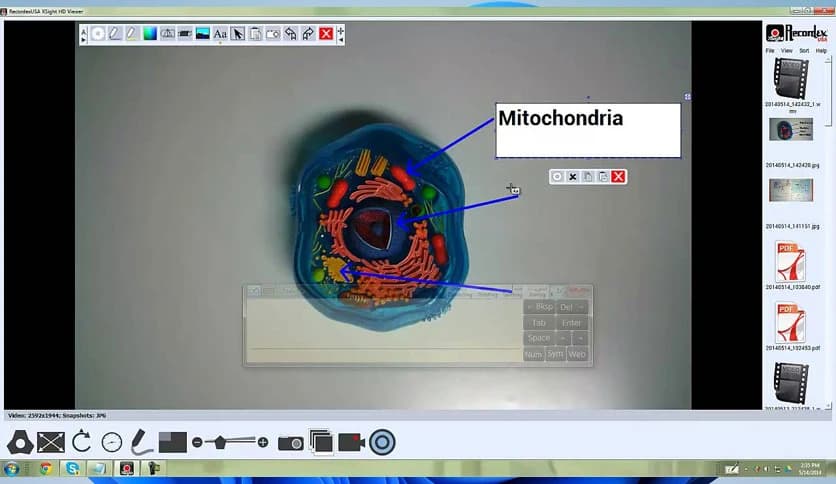Clear annotations with the red X toolbar button
836x484 pixels.
(326, 34)
